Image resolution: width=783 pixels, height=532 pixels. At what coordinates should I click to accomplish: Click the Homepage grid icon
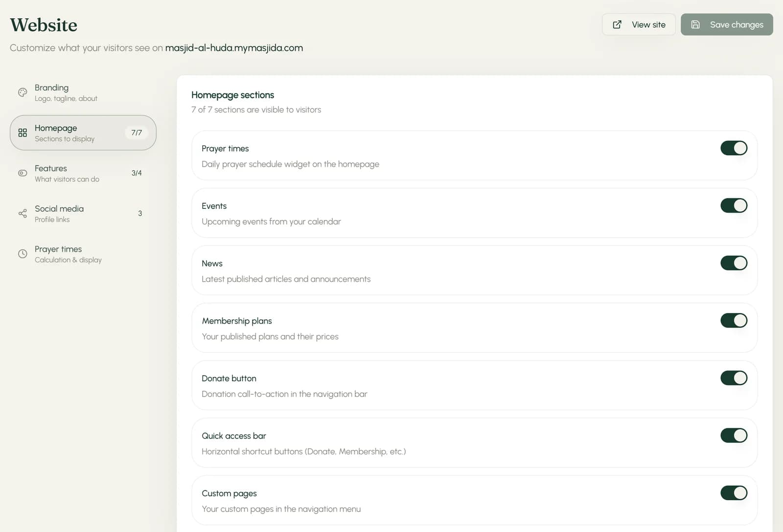(23, 133)
